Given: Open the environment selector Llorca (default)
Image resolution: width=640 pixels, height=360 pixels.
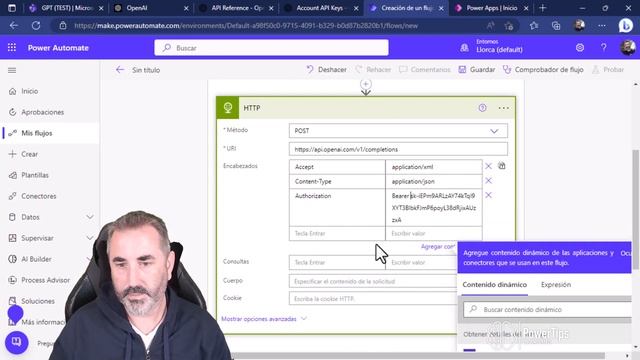Looking at the screenshot, I should coord(492,46).
